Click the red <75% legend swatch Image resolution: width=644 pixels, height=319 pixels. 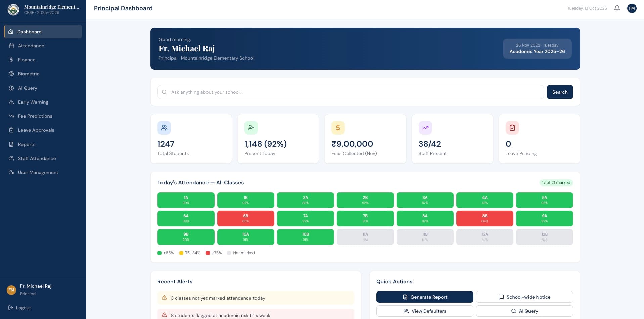208,253
